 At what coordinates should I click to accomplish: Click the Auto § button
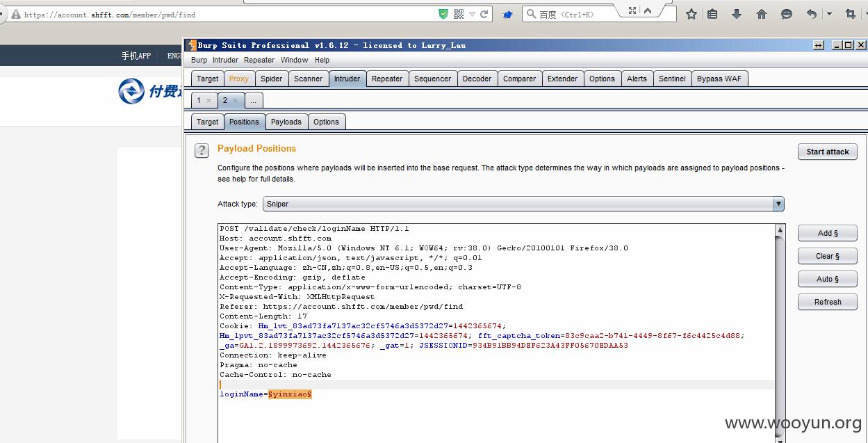828,279
